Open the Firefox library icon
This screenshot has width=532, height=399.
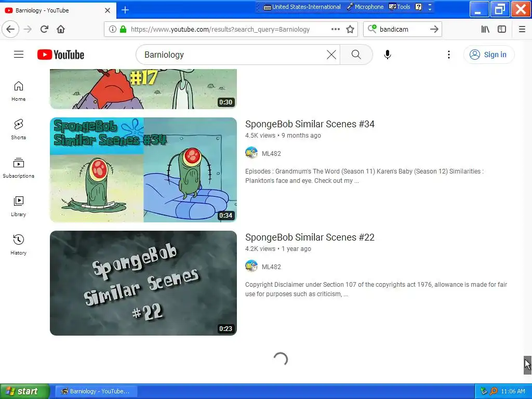click(x=485, y=29)
